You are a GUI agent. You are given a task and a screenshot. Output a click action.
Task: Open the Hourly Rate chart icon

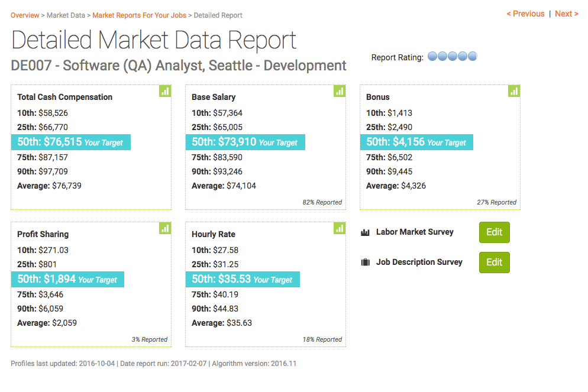click(x=340, y=228)
